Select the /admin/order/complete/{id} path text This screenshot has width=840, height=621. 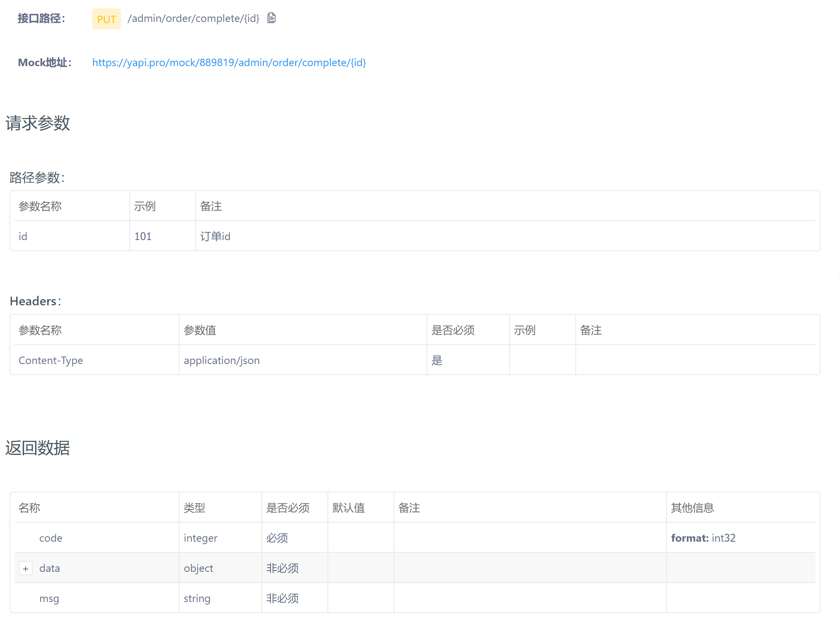click(193, 19)
